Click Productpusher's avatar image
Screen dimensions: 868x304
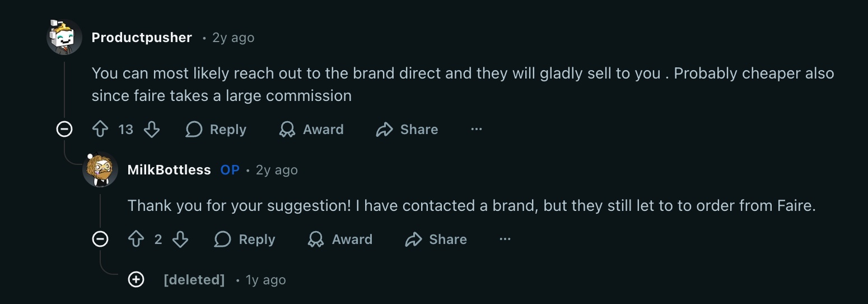pos(64,37)
